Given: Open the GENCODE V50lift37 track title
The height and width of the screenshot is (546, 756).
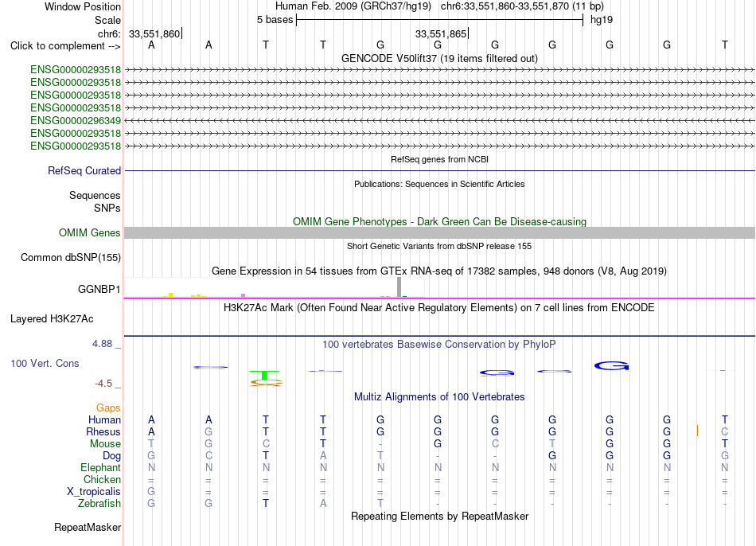Looking at the screenshot, I should click(x=439, y=58).
